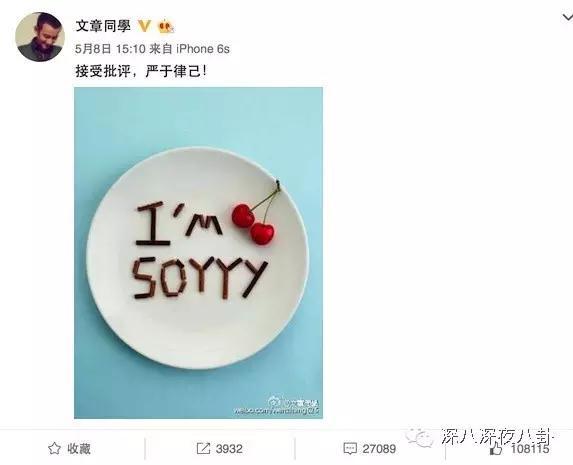Image resolution: width=573 pixels, height=465 pixels.
Task: Open the 3932 reposts count
Action: point(229,449)
